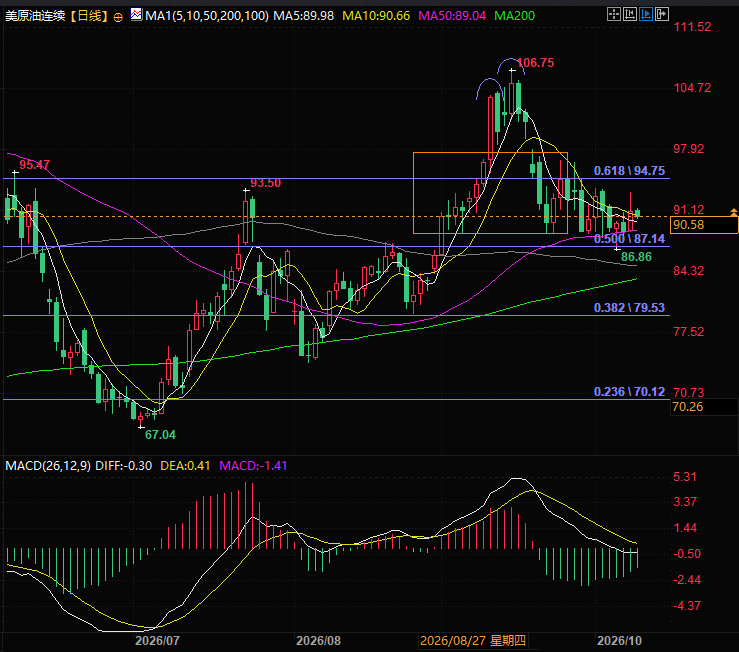Click the 0.500 \ 87.14 Fibonacci label
Screen dimensions: 739x652
click(629, 239)
